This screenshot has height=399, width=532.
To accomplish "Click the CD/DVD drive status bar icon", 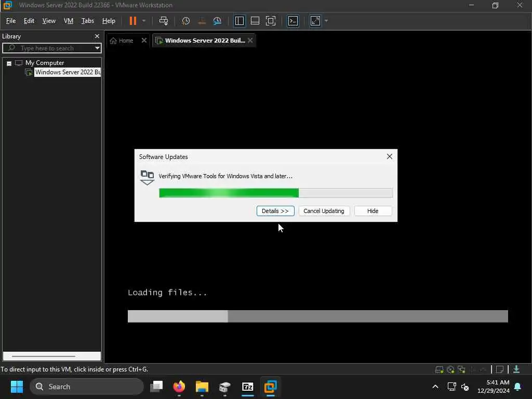I will coord(450,369).
